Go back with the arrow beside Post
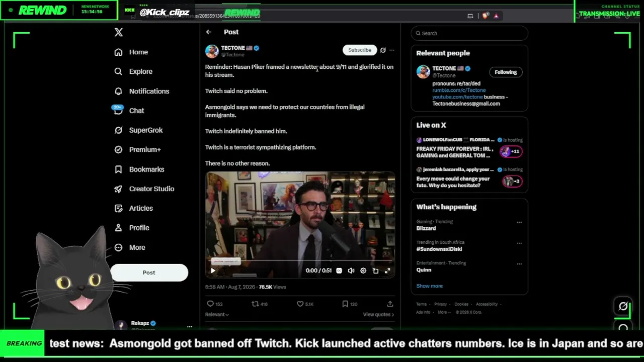Viewport: 644px width, 362px height. (208, 32)
